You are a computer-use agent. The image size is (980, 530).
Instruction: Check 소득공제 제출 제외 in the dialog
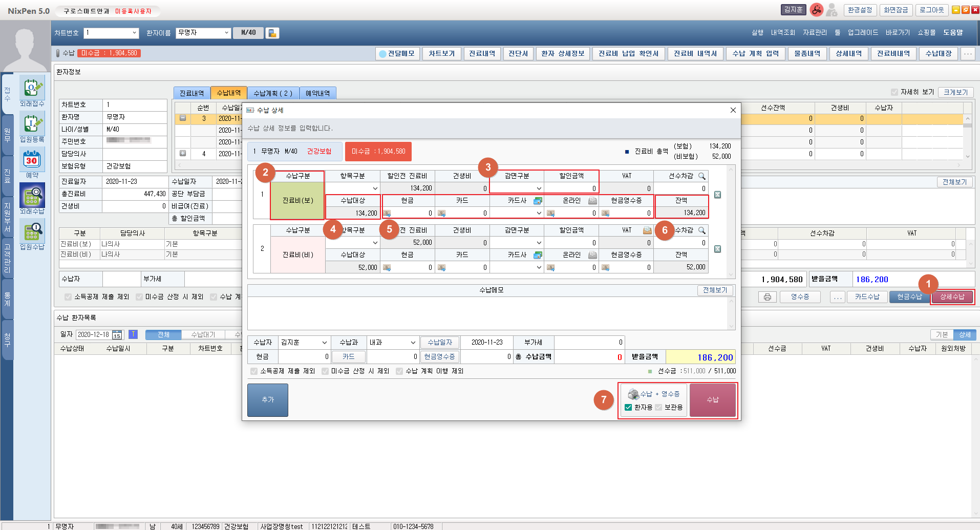click(254, 371)
